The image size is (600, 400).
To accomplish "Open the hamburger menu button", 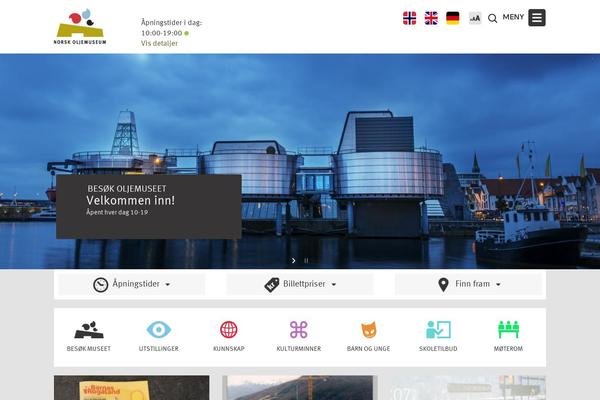I will coord(537,18).
